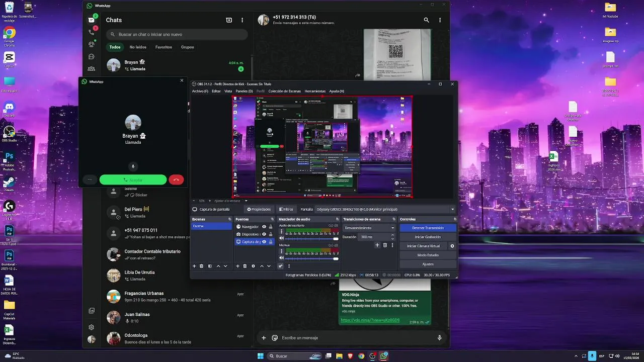Remove transition with trash icon
Viewport: 644px width, 362px height.
tap(385, 245)
